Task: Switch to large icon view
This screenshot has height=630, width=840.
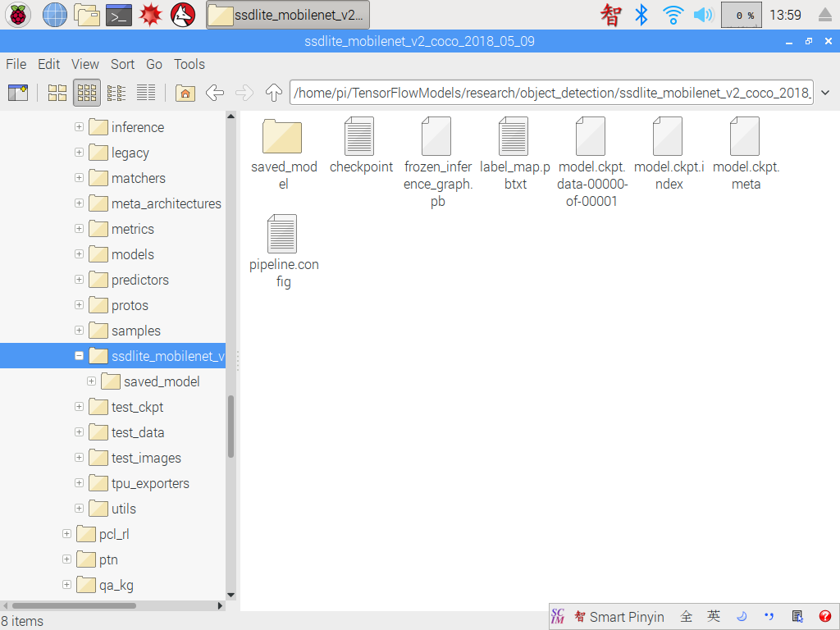Action: tap(57, 93)
